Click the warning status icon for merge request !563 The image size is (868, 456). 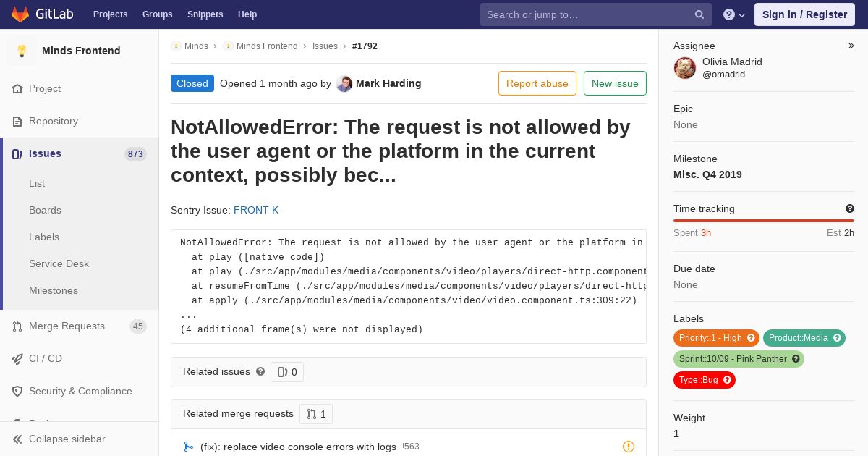[629, 447]
